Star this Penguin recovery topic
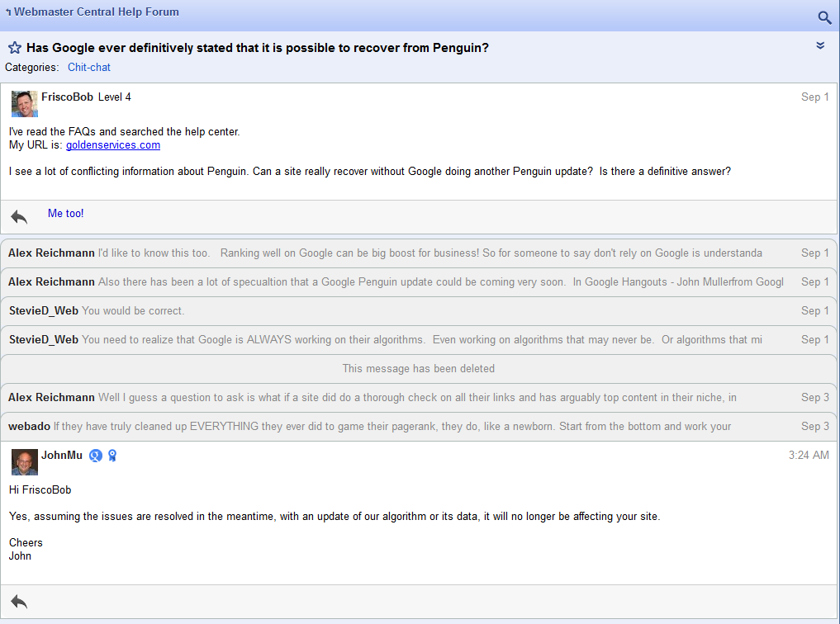This screenshot has height=624, width=840. pos(14,48)
